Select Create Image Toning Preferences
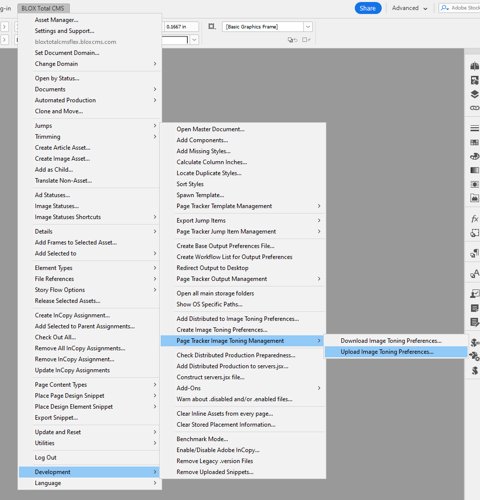Image resolution: width=480 pixels, height=500 pixels. tap(243, 330)
